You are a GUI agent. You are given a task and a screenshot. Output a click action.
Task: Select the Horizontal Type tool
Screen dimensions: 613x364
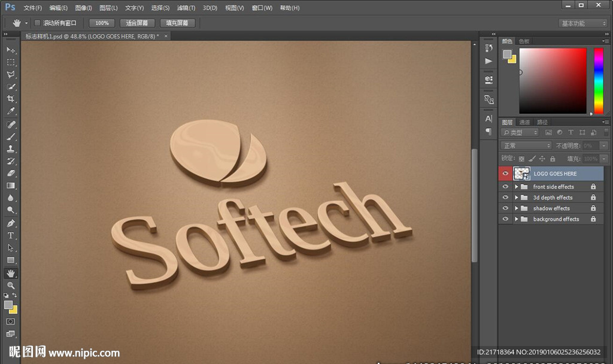click(11, 235)
